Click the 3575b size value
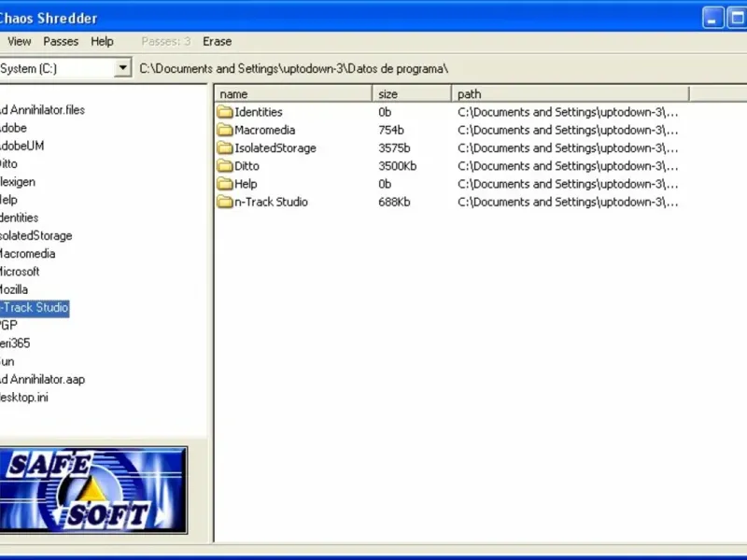 (394, 148)
